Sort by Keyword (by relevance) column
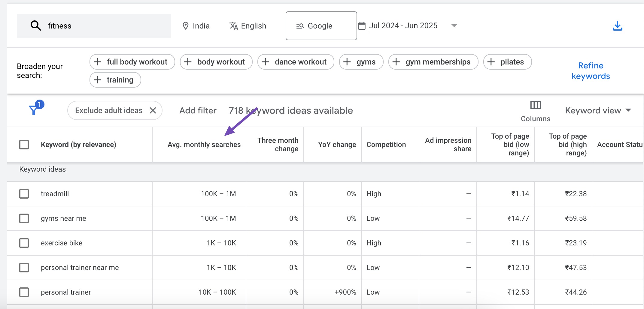644x309 pixels. tap(78, 145)
